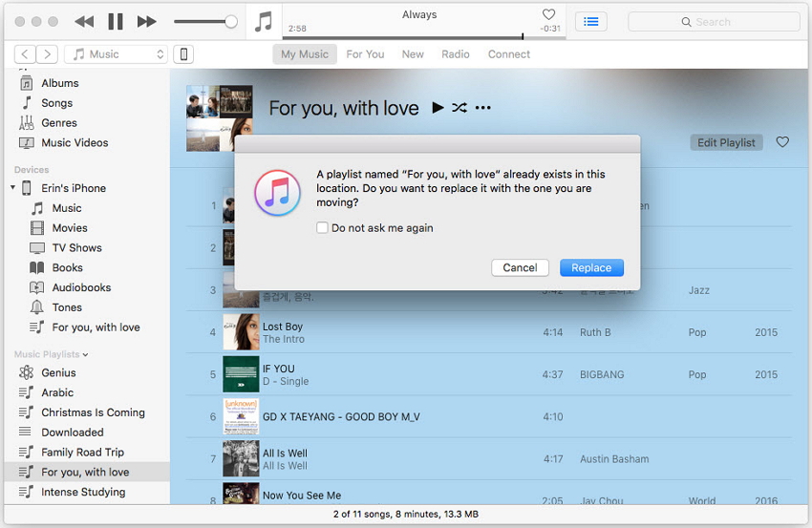
Task: Open the Music library dropdown
Action: pos(119,54)
